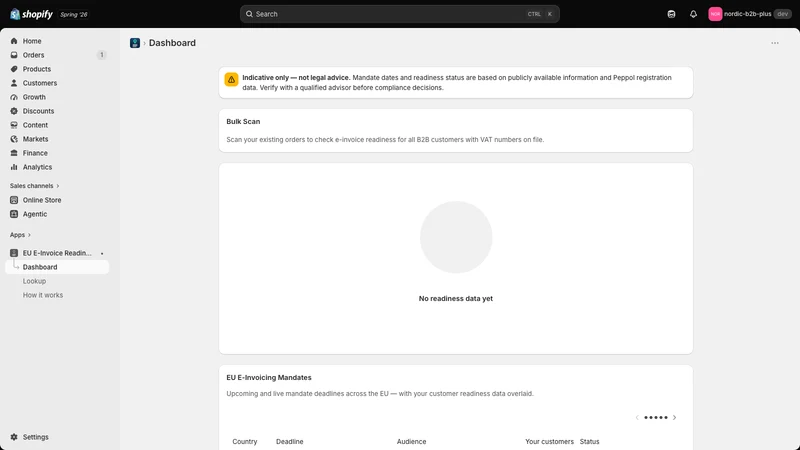Click the Status column header

coord(589,441)
